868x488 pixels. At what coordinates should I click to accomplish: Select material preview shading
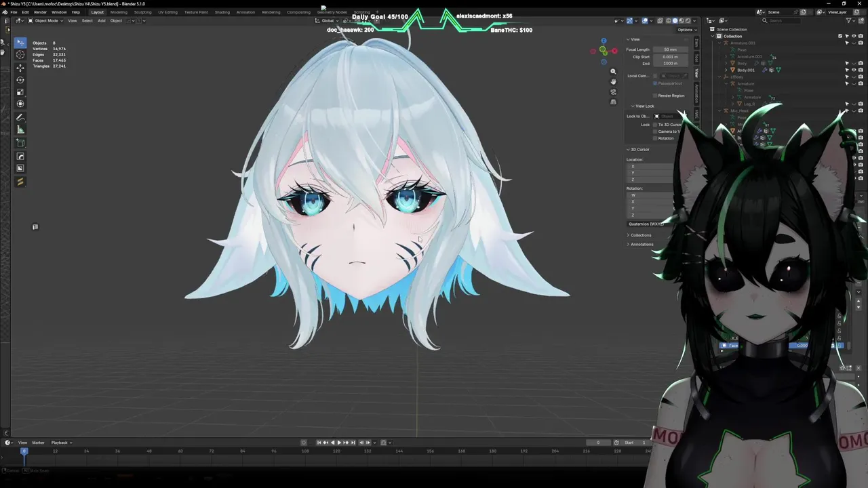click(x=682, y=20)
